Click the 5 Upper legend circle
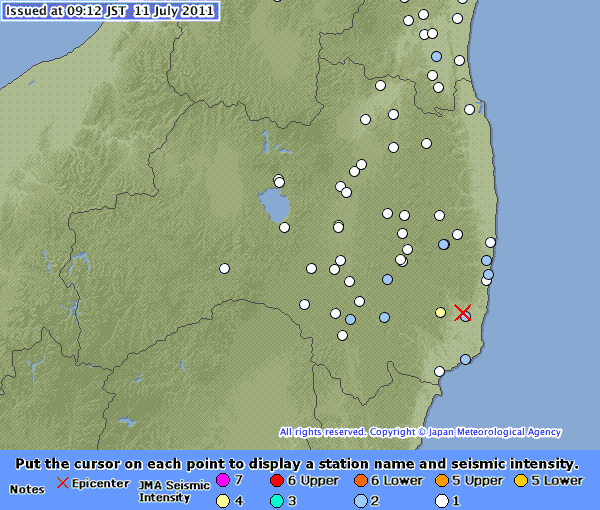The image size is (600, 510). pos(441,481)
